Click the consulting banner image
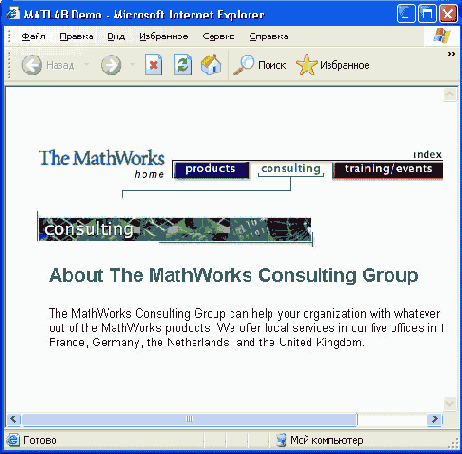 click(175, 229)
